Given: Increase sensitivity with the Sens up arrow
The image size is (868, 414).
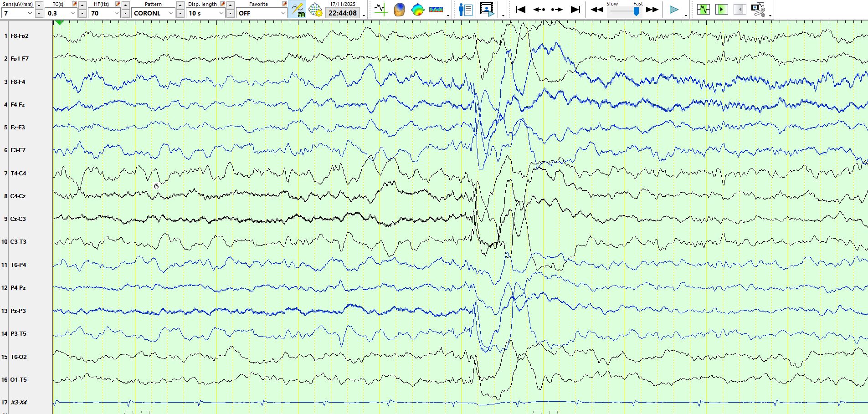Looking at the screenshot, I should pos(39,5).
